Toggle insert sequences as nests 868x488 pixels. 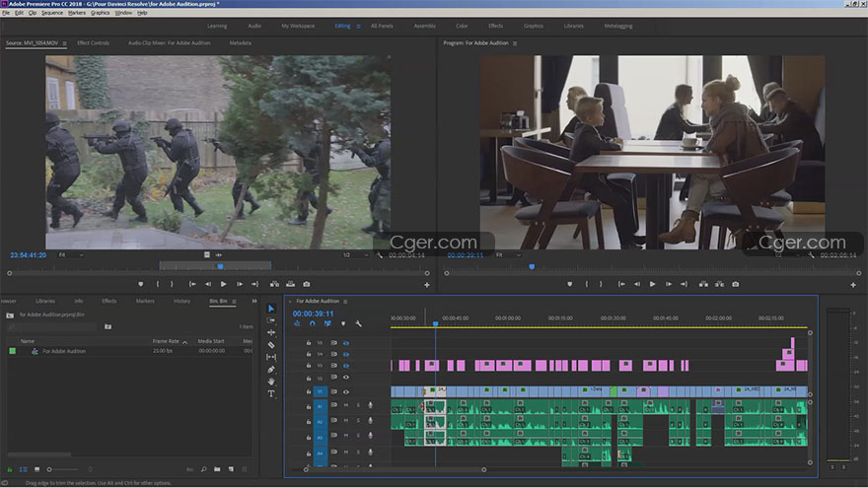click(x=297, y=323)
